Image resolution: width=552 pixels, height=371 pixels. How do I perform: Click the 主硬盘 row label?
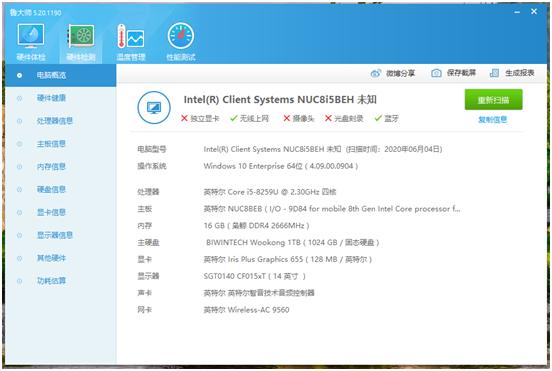[x=148, y=243]
